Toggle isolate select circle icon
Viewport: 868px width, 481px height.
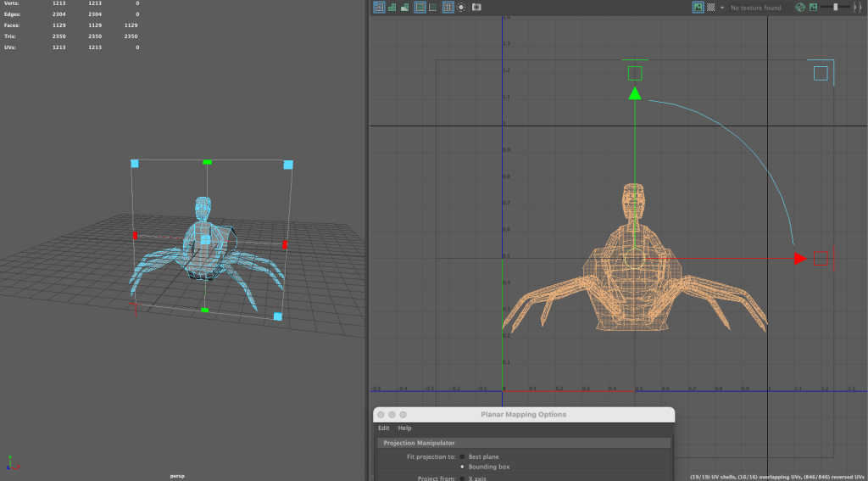[461, 7]
